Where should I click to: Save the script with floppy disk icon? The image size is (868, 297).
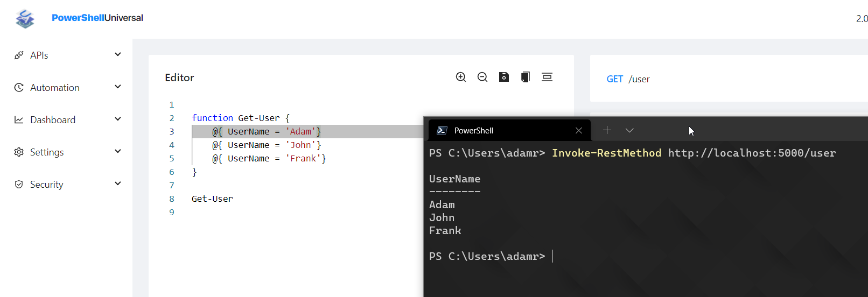(x=504, y=77)
